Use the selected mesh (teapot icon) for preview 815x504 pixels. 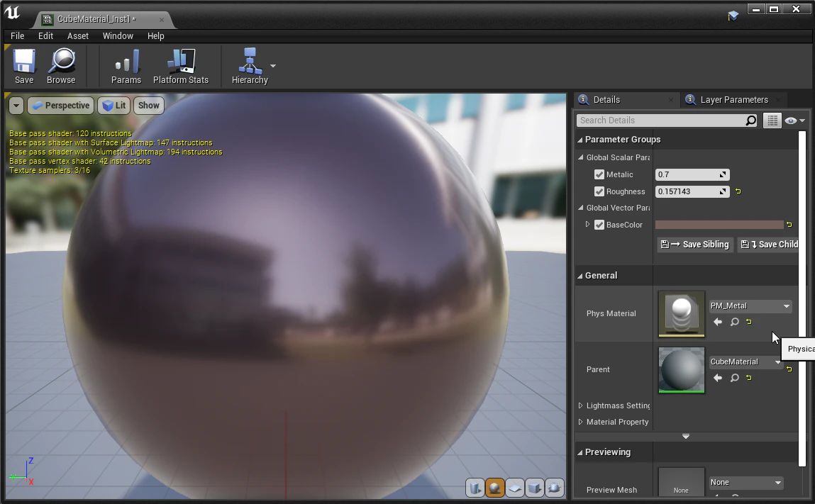click(554, 488)
